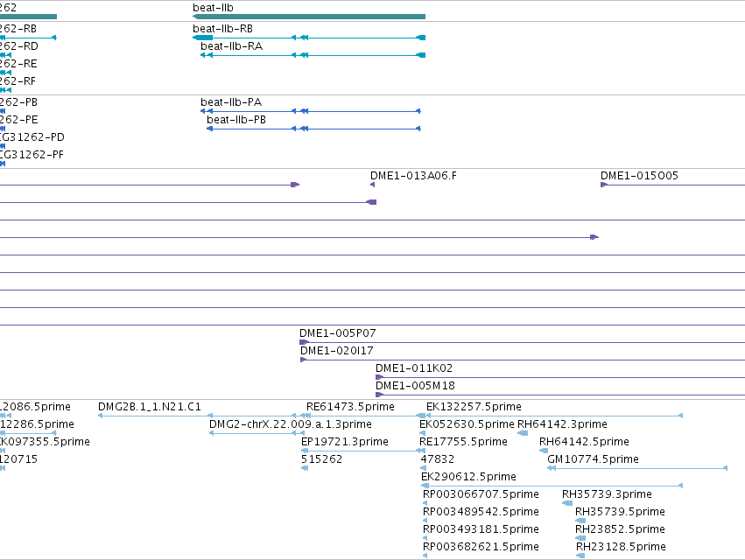
Task: Click the 12286.5prime EST label
Action: tap(37, 424)
